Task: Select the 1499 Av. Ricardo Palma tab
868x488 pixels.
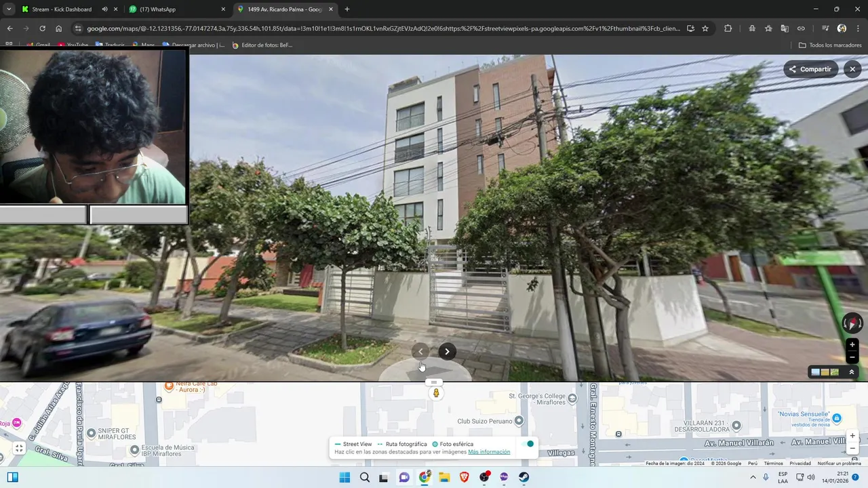Action: pyautogui.click(x=285, y=9)
